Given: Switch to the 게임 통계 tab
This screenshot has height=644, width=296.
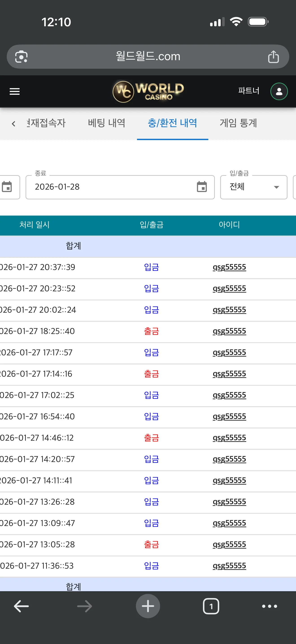Looking at the screenshot, I should coord(238,123).
